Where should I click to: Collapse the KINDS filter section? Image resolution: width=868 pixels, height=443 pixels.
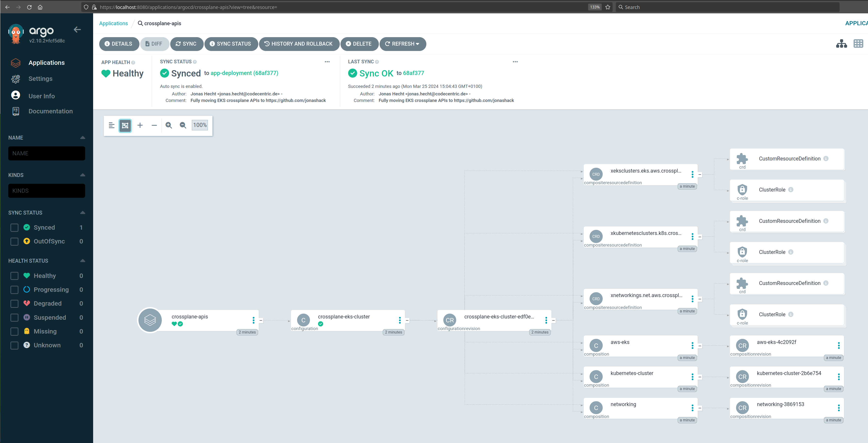(82, 175)
